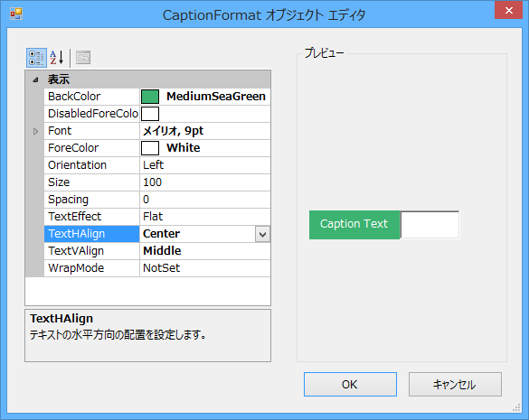Image resolution: width=529 pixels, height=420 pixels.
Task: Click the White color name text
Action: 184,148
